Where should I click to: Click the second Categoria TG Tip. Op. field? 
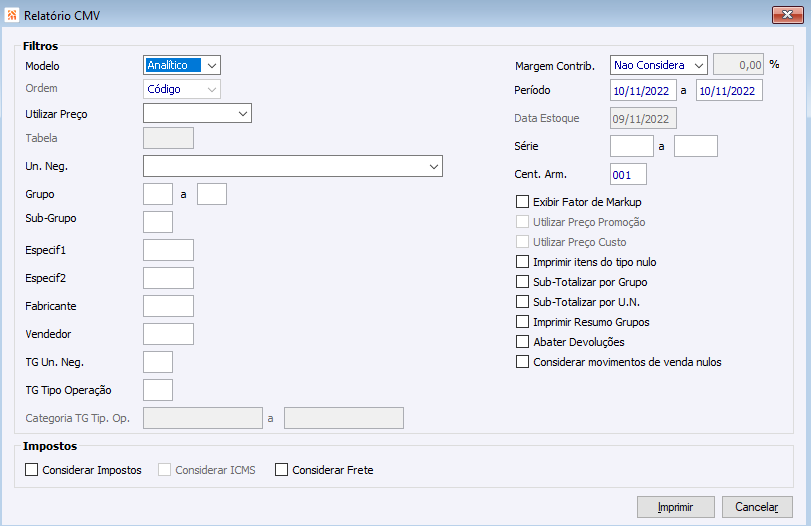point(344,418)
